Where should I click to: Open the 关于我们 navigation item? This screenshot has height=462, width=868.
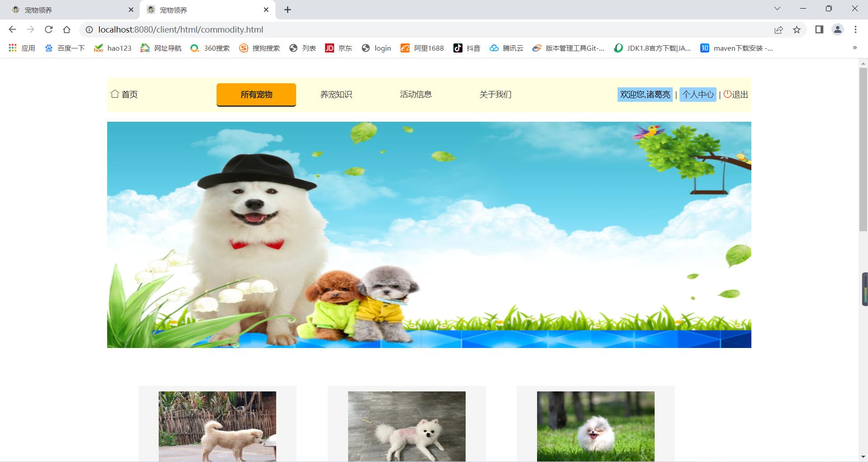(495, 95)
